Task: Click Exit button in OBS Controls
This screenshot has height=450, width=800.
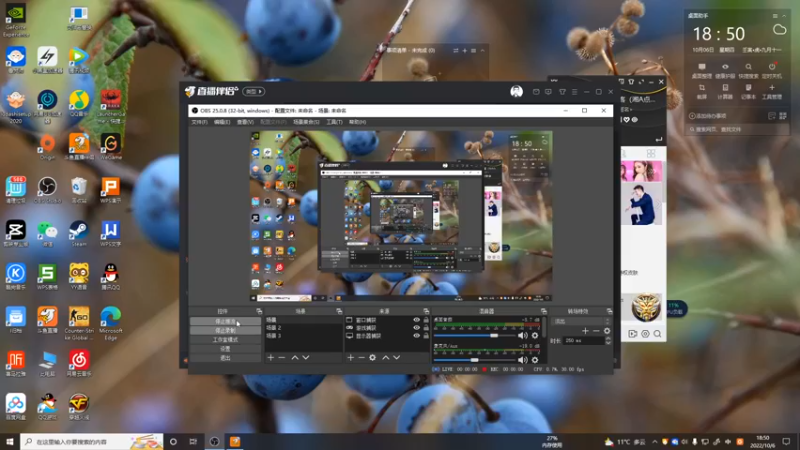Action: [x=225, y=358]
